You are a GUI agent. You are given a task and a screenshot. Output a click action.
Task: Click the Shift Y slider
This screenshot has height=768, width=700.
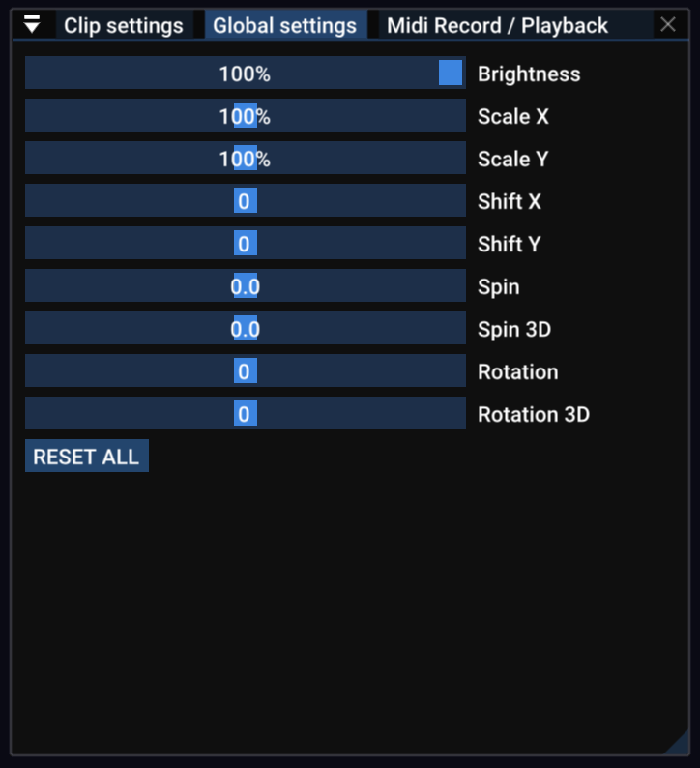pos(246,244)
